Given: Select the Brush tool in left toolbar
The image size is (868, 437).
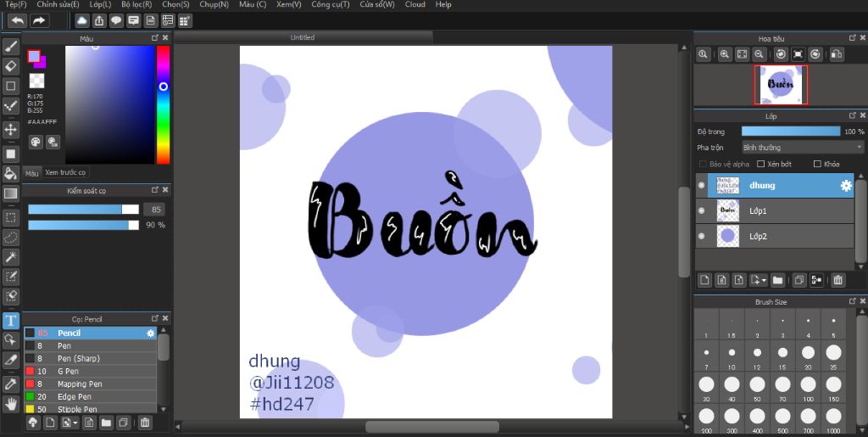Looking at the screenshot, I should (x=10, y=47).
